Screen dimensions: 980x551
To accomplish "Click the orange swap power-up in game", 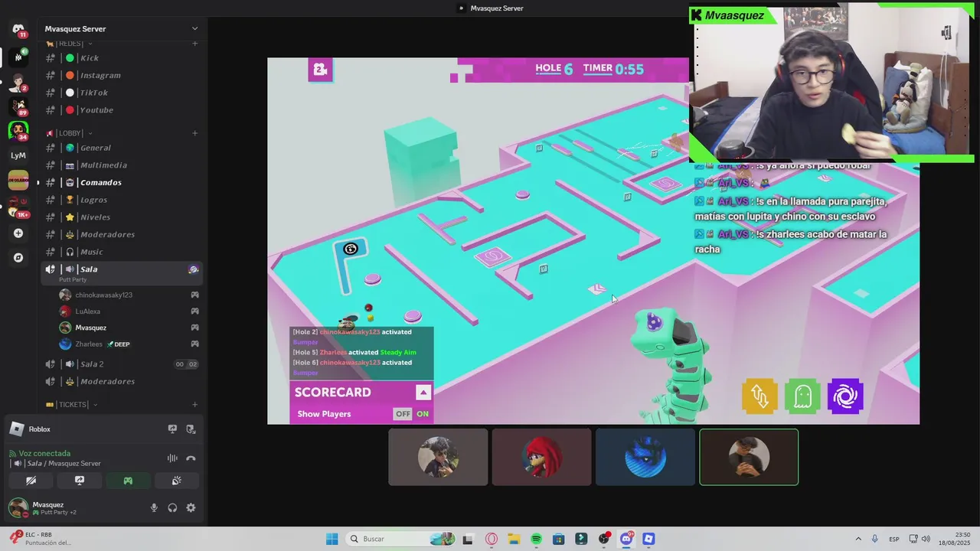I will 759,396.
